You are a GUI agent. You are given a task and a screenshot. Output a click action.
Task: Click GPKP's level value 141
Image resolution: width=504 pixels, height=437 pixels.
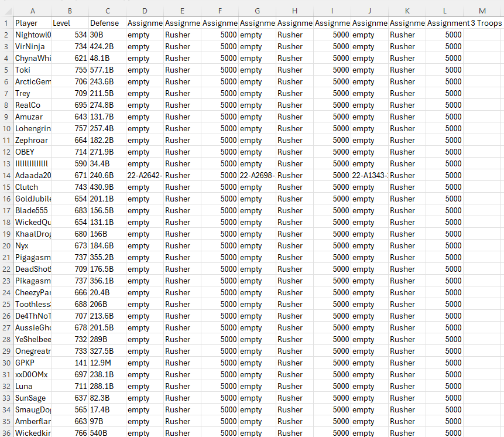point(70,363)
